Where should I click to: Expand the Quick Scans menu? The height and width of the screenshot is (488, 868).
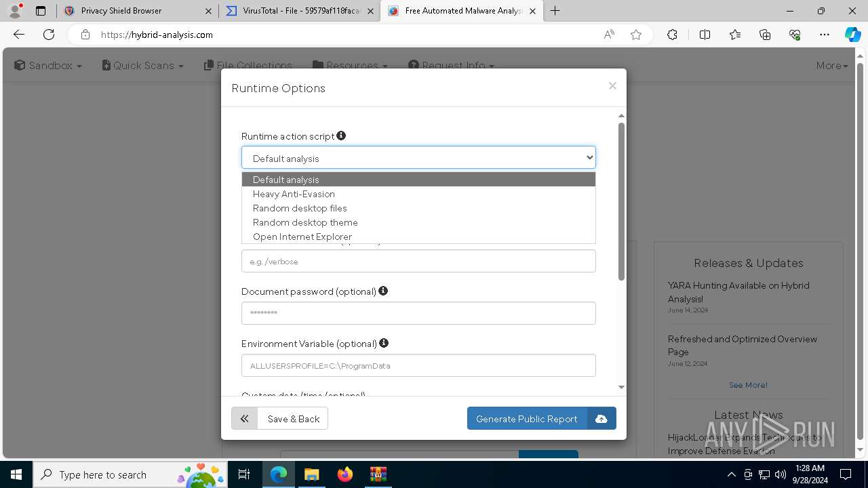click(x=143, y=66)
